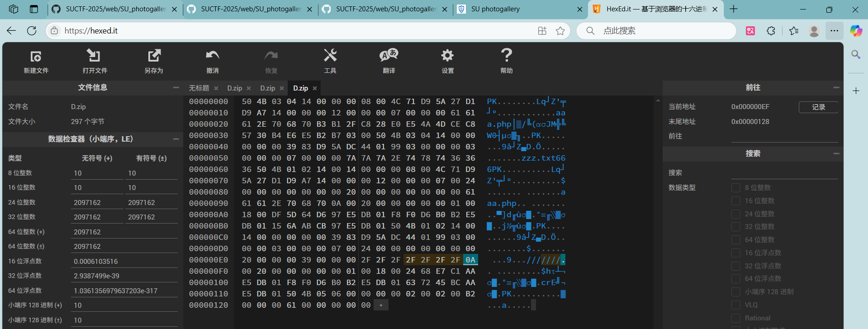The height and width of the screenshot is (329, 868).
Task: Open the tab actions menu icon
Action: pos(34,9)
